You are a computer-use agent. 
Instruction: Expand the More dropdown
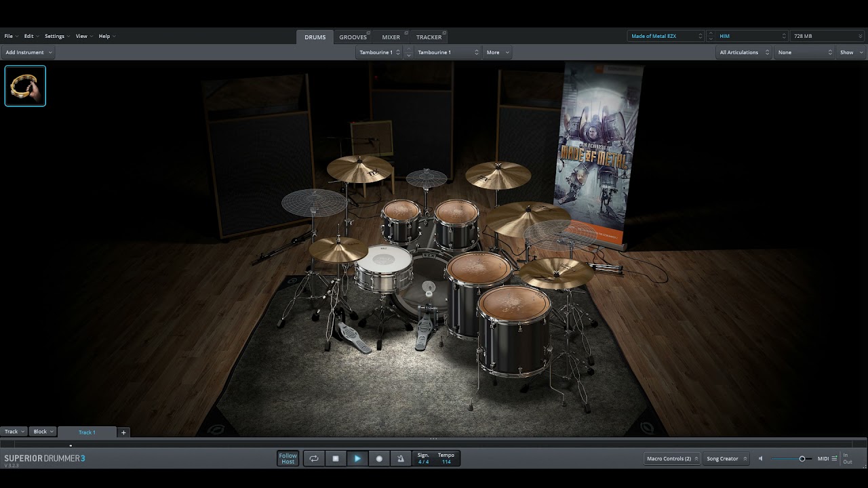pos(497,52)
